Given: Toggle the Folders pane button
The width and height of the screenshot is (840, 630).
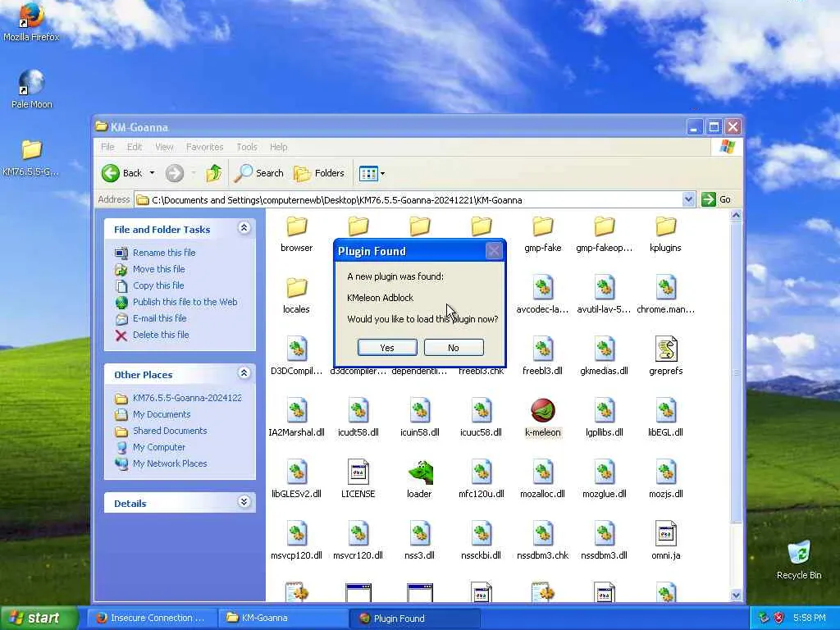Looking at the screenshot, I should tap(319, 173).
